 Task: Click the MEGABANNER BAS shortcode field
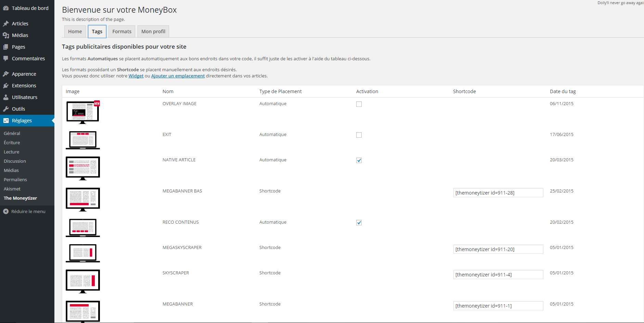click(x=498, y=193)
